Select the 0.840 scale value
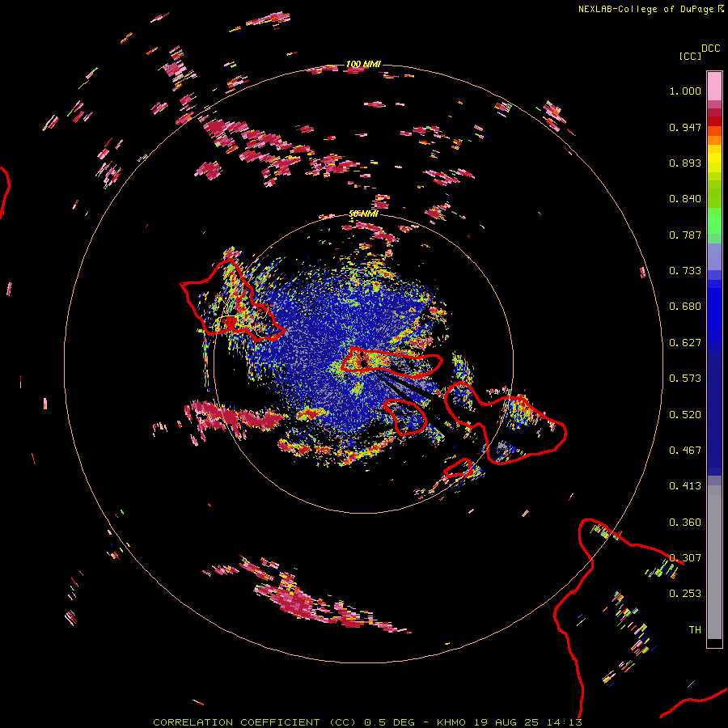Screen dimensions: 728x728 [x=685, y=199]
